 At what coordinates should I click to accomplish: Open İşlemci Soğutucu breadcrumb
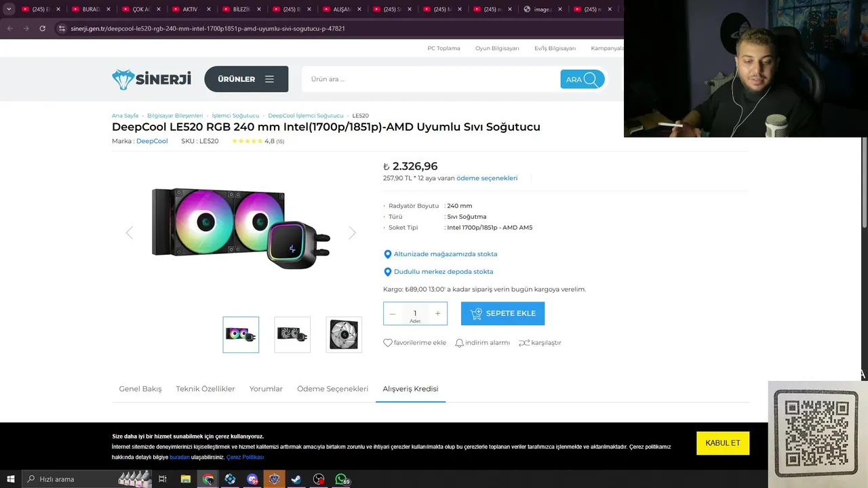[235, 116]
